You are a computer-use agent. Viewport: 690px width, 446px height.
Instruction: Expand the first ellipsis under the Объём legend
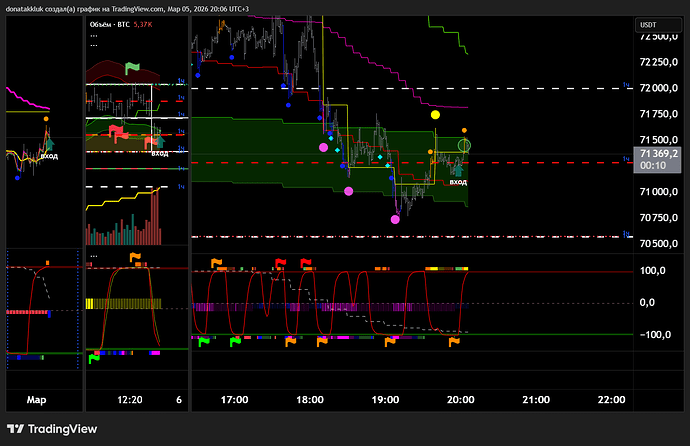[94, 35]
